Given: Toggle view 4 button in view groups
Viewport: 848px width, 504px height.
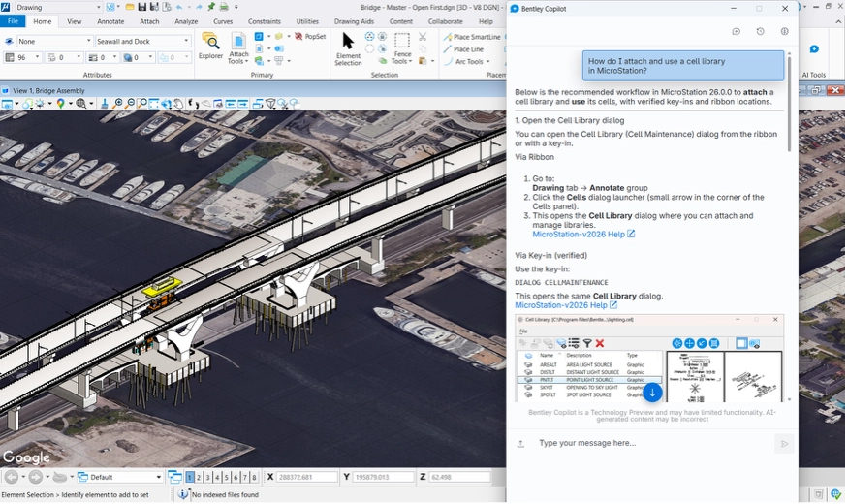Looking at the screenshot, I should [x=217, y=477].
